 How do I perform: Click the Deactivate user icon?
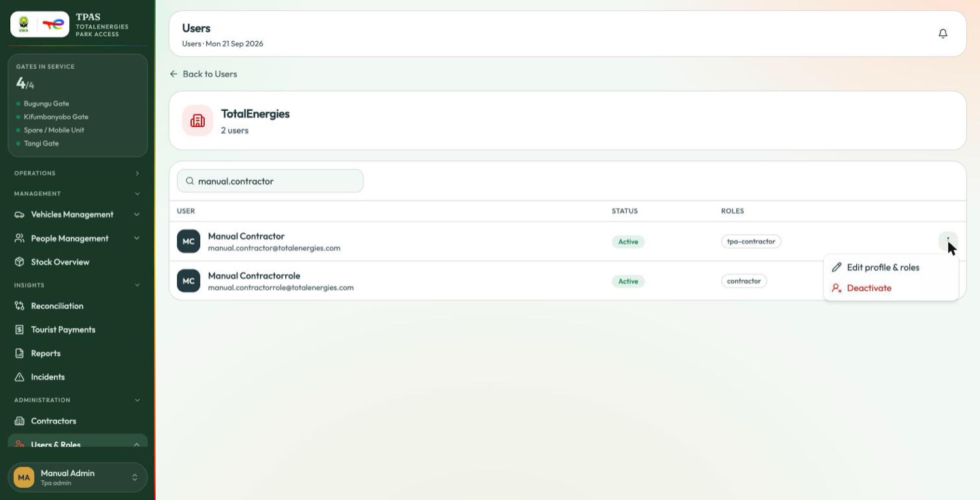click(837, 288)
